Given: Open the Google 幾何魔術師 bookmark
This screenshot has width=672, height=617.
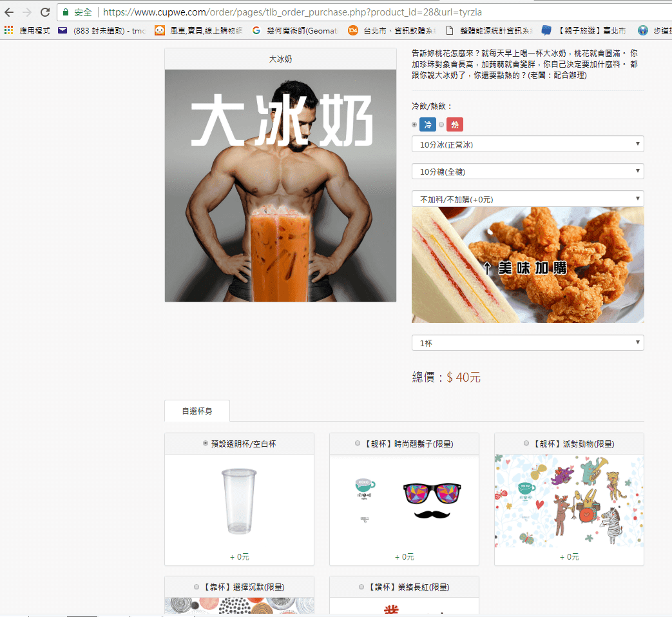Looking at the screenshot, I should coord(295,30).
